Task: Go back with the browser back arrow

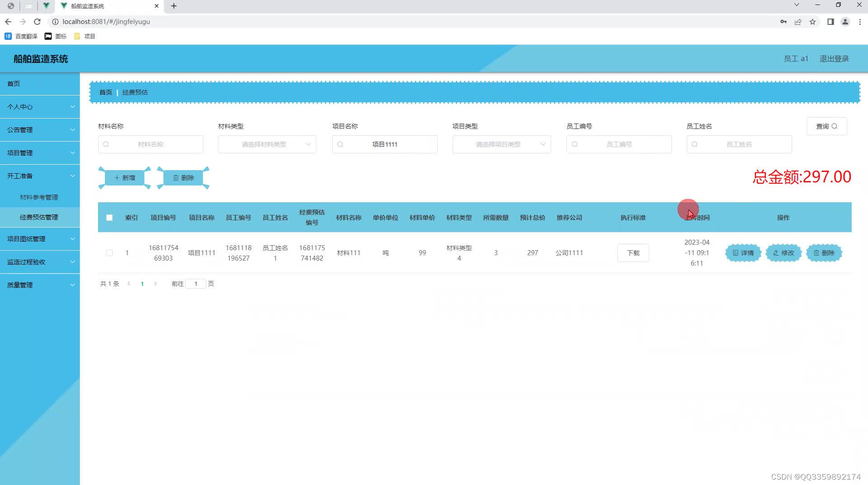Action: tap(8, 22)
